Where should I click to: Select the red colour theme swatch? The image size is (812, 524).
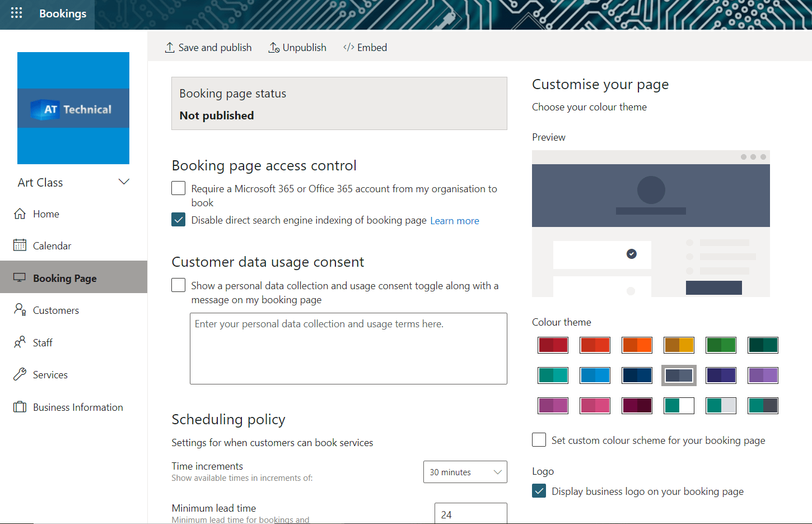(x=553, y=345)
